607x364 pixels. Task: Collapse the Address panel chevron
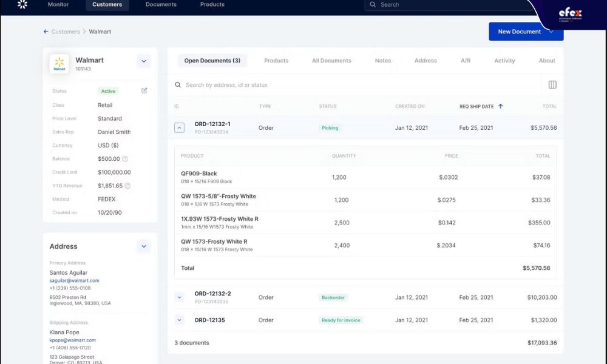click(144, 246)
